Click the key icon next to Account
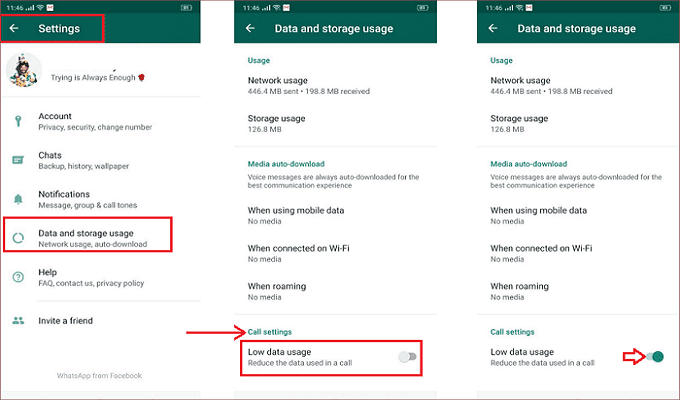The height and width of the screenshot is (400, 680). pos(18,121)
